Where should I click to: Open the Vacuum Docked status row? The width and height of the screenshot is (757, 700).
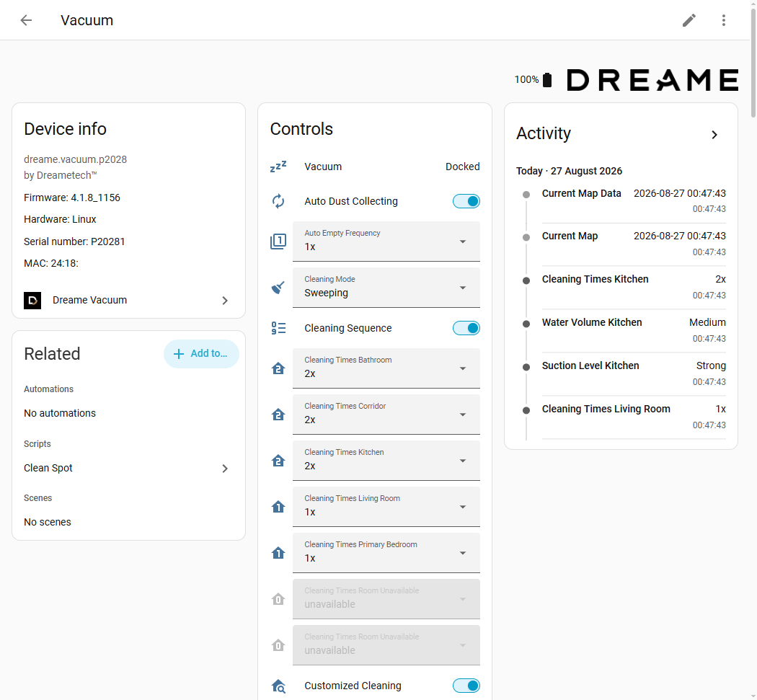(x=375, y=167)
